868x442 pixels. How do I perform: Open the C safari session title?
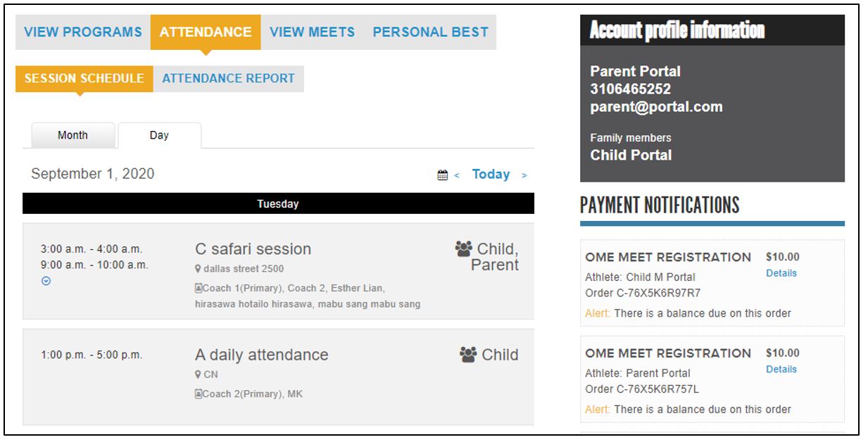(x=253, y=249)
